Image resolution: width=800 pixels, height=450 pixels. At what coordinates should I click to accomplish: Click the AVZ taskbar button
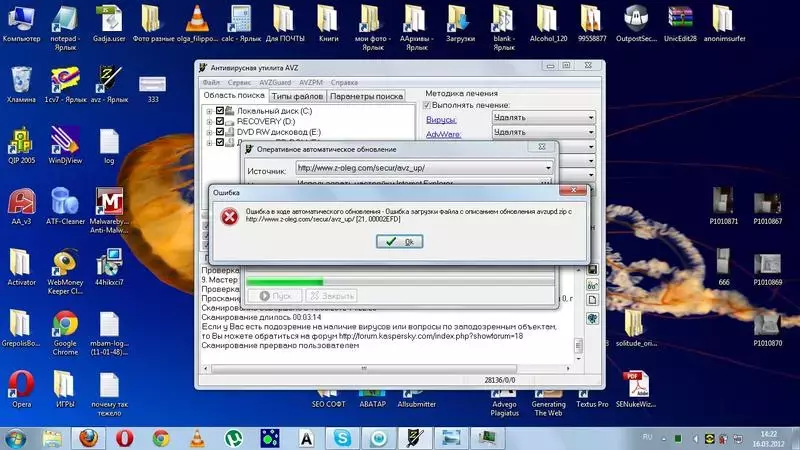[x=414, y=438]
